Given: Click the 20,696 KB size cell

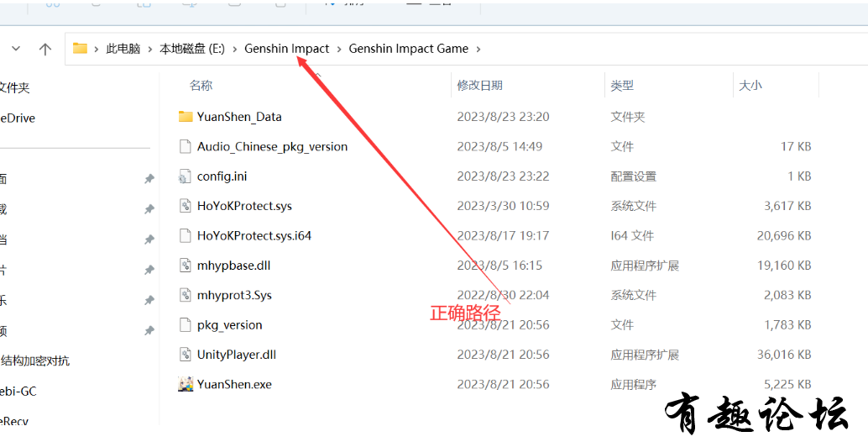Looking at the screenshot, I should click(x=784, y=235).
